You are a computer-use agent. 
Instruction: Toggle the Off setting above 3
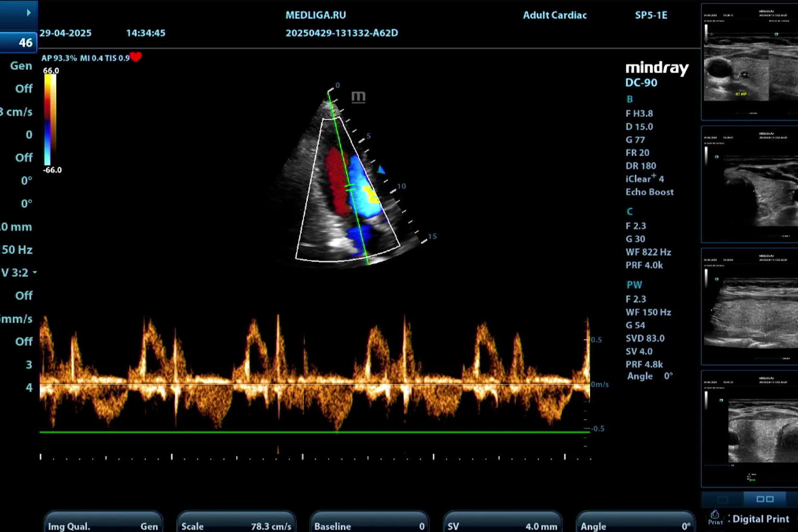(24, 341)
